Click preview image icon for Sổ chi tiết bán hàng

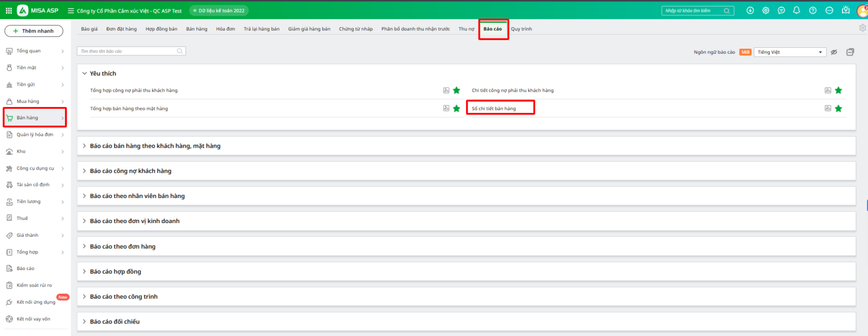click(x=827, y=109)
